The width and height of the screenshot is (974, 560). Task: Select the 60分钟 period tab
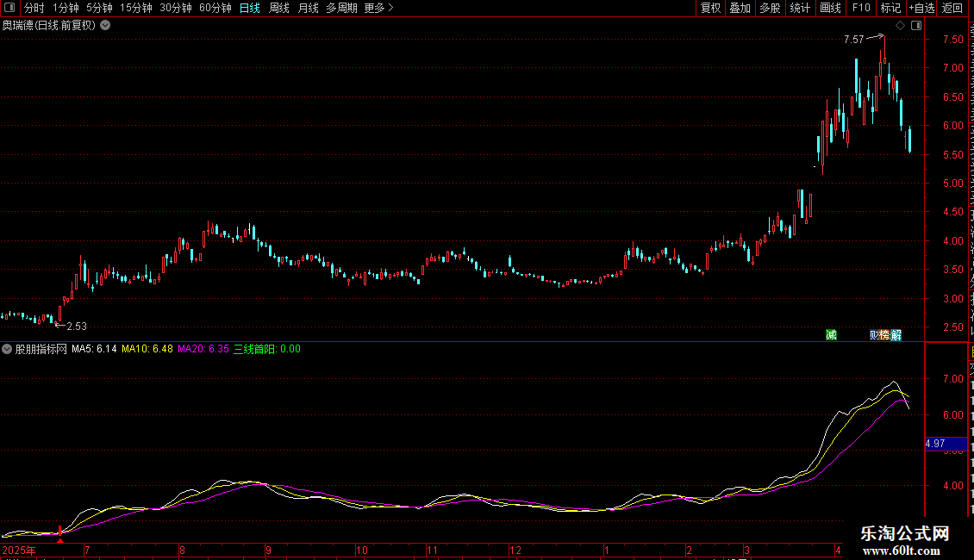(215, 8)
